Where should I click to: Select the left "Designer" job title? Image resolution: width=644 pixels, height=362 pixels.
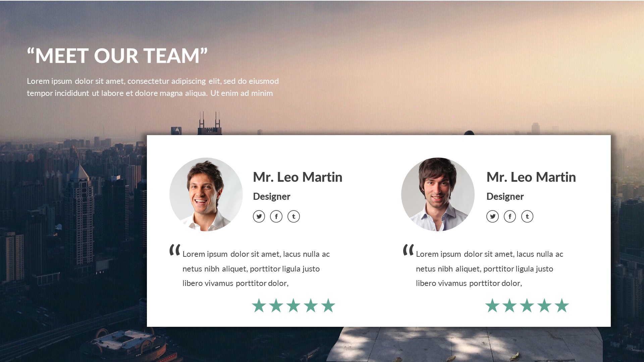(x=271, y=196)
